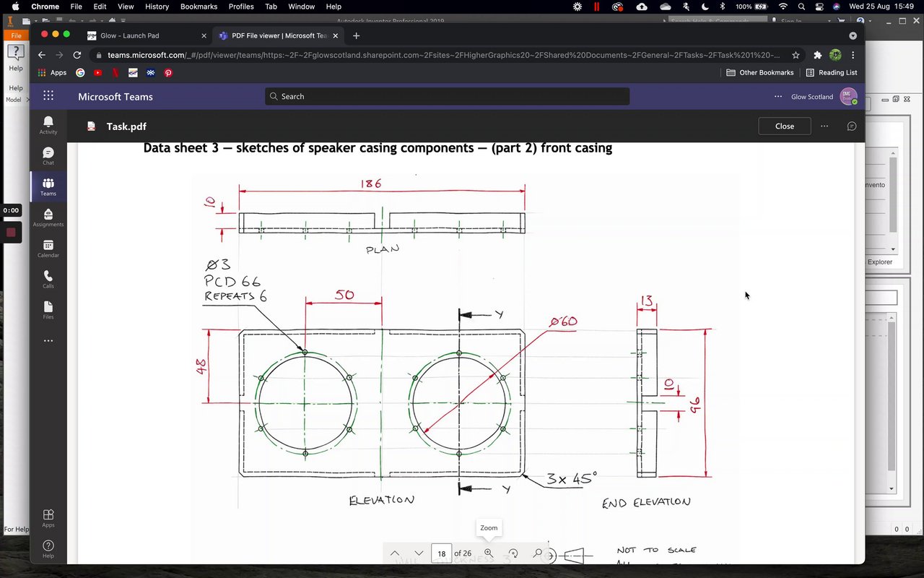924x578 pixels.
Task: Click the Chrome address bar URL
Action: [444, 55]
